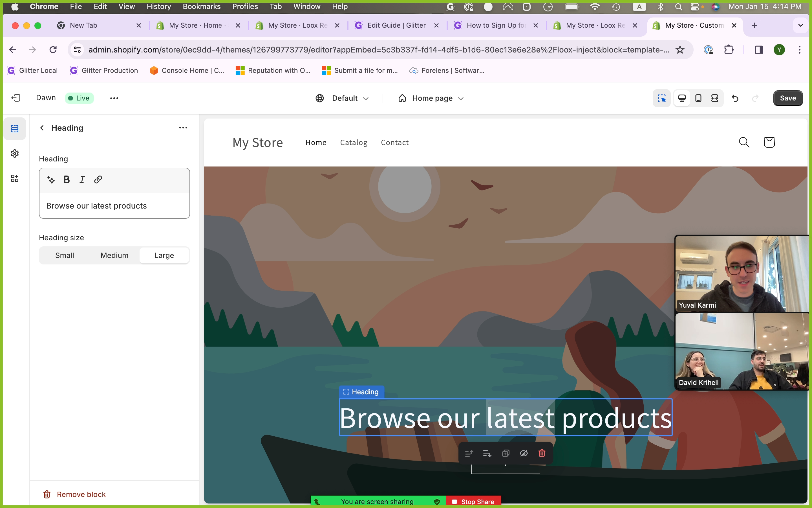812x508 pixels.
Task: Open the History menu
Action: click(x=159, y=7)
